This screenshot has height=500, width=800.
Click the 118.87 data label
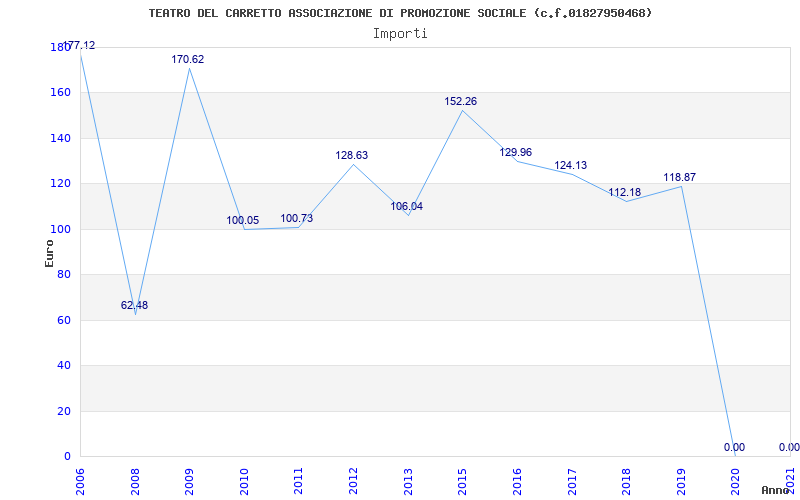(x=680, y=178)
